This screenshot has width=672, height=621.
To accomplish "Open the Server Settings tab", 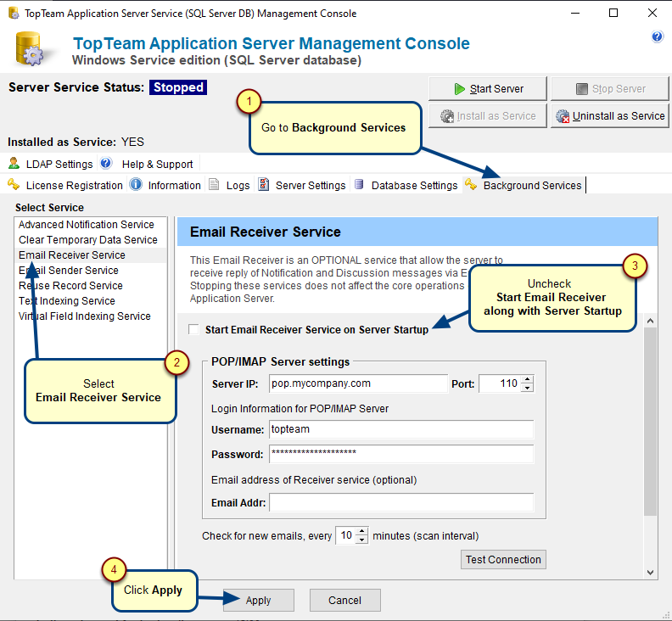I will click(303, 185).
